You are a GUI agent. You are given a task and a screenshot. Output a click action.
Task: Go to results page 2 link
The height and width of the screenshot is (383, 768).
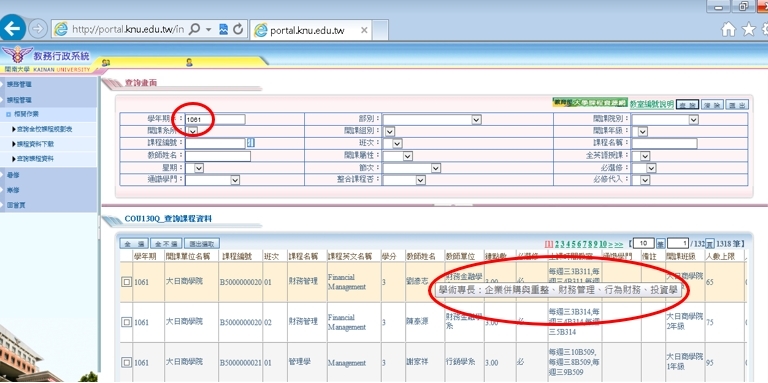[557, 244]
